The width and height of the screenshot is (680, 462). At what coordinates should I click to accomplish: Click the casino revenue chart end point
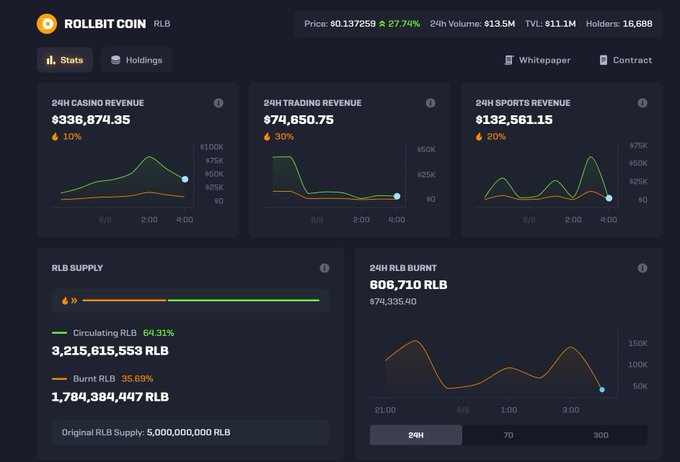pos(185,179)
